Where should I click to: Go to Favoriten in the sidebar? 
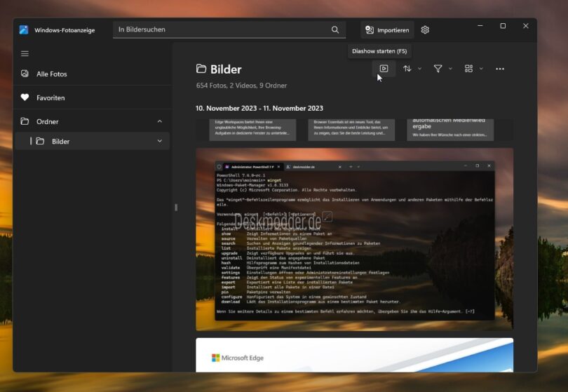click(x=50, y=97)
